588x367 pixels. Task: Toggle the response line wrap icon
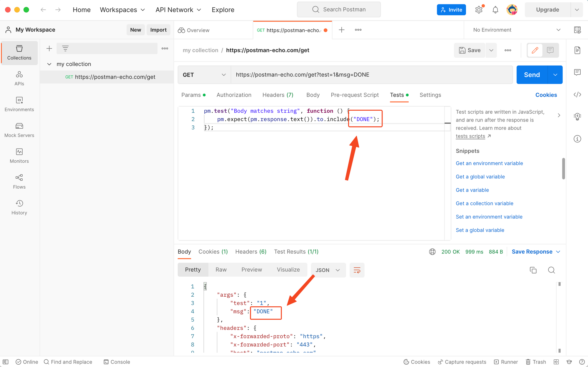coord(357,270)
